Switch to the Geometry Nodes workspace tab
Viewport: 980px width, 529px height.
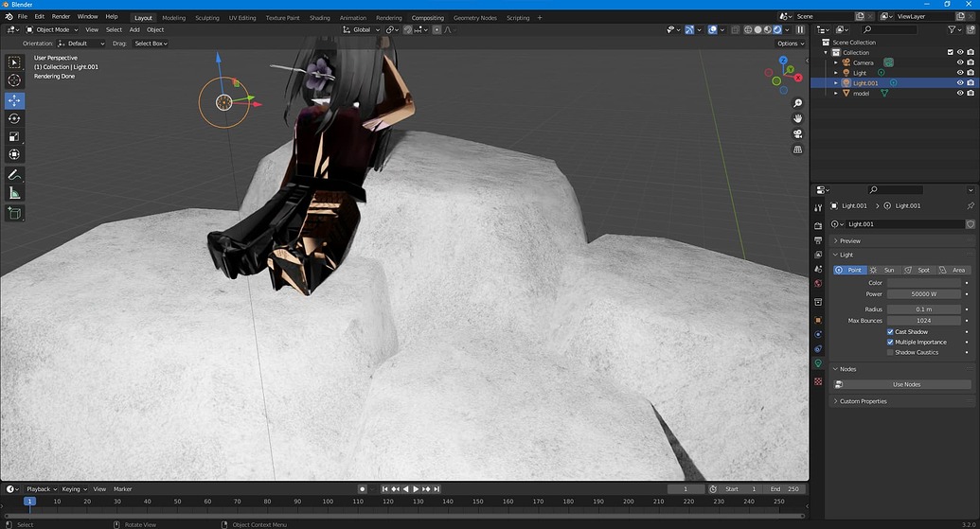point(475,17)
